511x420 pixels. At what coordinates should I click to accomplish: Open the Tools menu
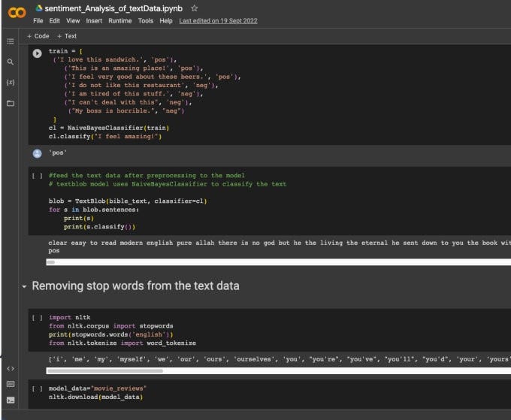(145, 21)
